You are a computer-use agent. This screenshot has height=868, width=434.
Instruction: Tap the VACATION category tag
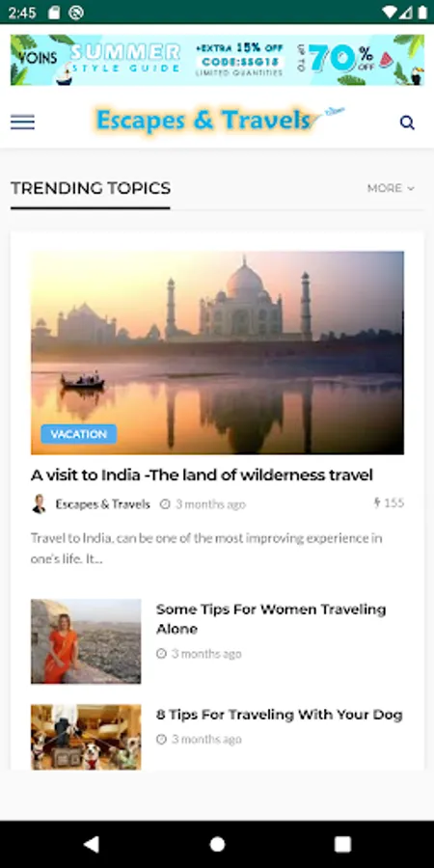[x=79, y=434]
